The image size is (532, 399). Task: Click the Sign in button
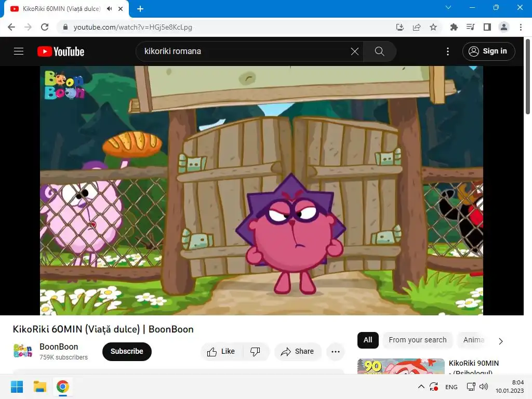pyautogui.click(x=488, y=51)
